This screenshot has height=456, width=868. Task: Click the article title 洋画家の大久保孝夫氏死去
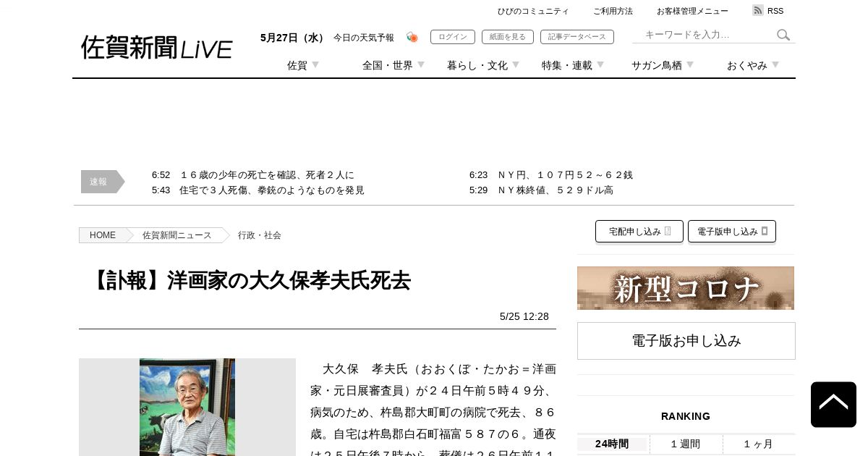[250, 281]
